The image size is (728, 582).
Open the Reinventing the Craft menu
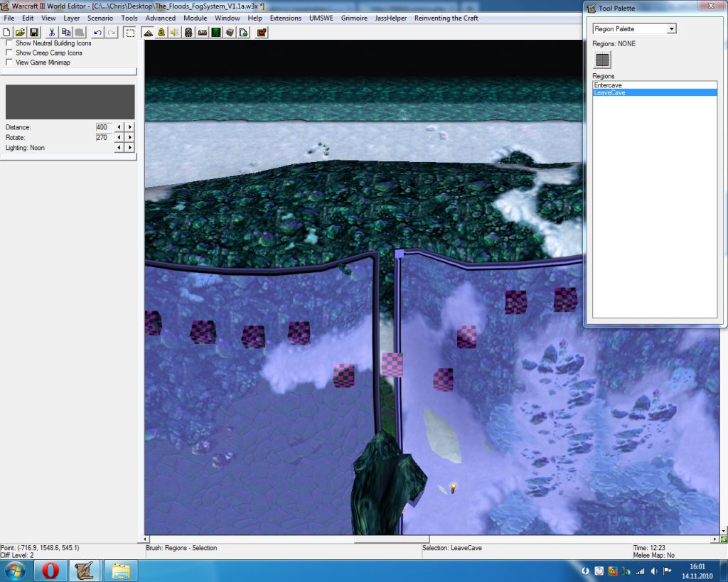[446, 18]
